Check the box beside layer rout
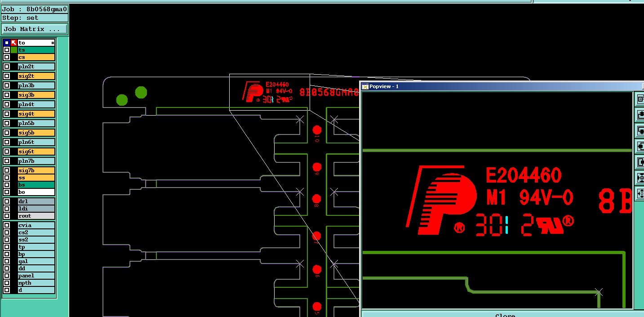The width and height of the screenshot is (644, 317). [x=7, y=216]
